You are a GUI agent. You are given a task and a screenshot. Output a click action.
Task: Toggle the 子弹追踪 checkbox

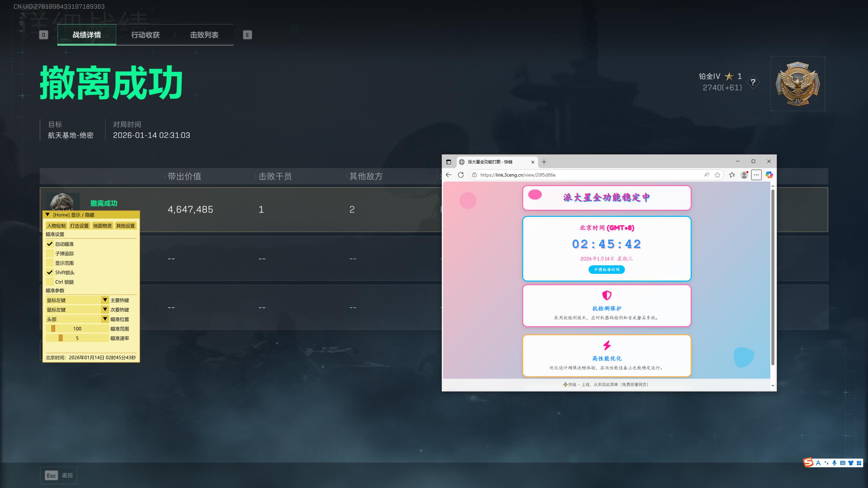point(50,253)
